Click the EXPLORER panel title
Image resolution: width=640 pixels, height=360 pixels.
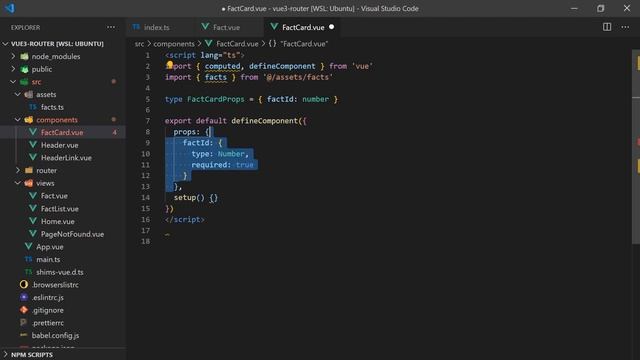coord(25,27)
